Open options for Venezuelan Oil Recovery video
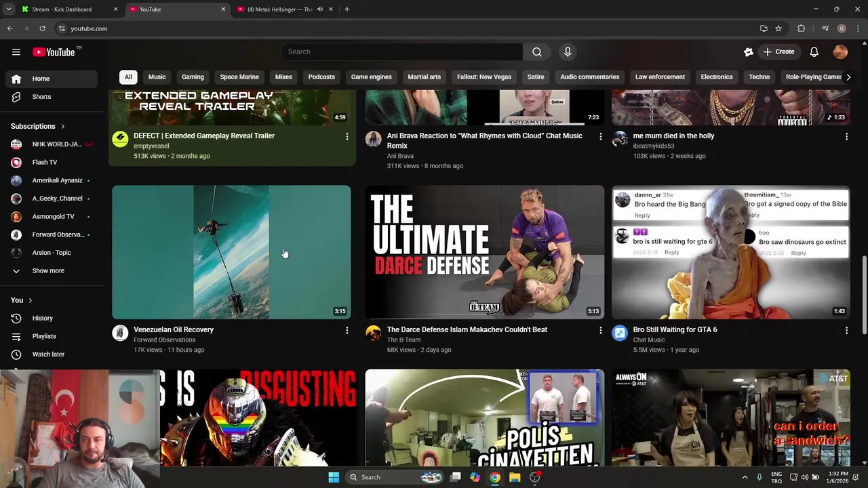868x488 pixels. point(347,330)
